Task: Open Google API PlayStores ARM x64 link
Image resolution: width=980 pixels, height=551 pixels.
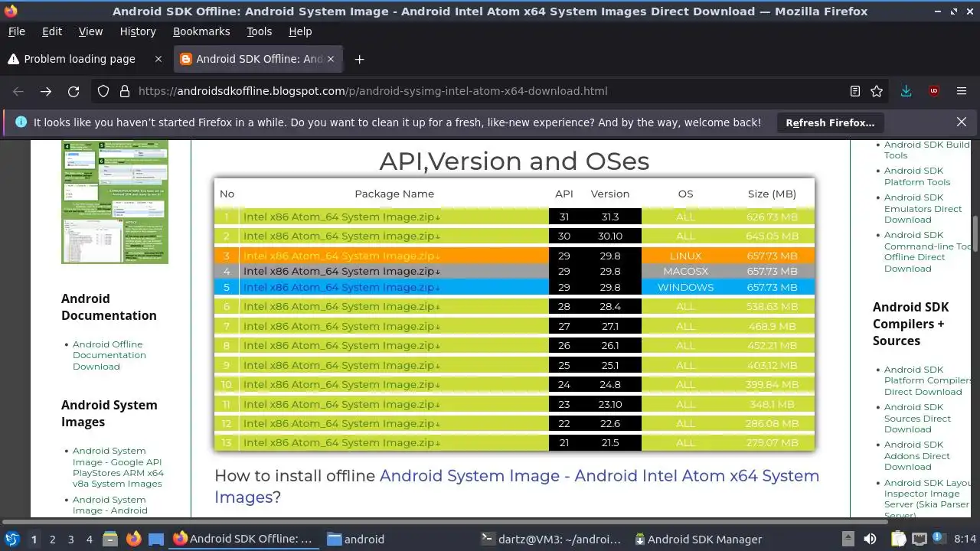Action: point(118,467)
